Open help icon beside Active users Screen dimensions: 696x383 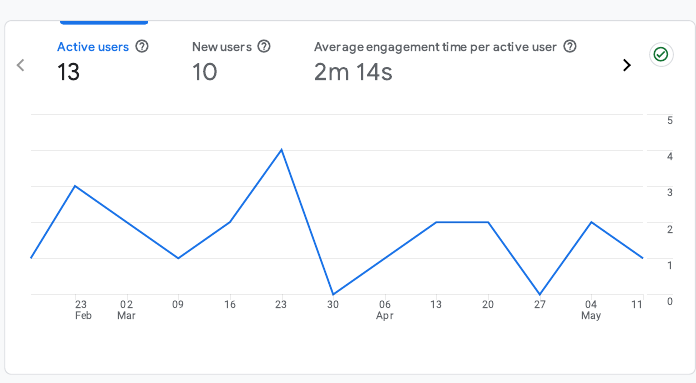142,46
